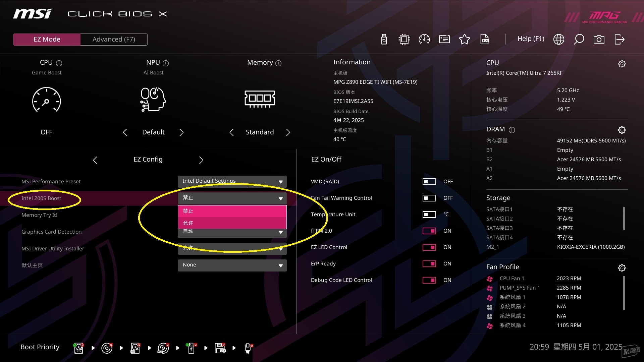Select 禁止 option in dropdown list
The image size is (644, 362).
tap(232, 211)
